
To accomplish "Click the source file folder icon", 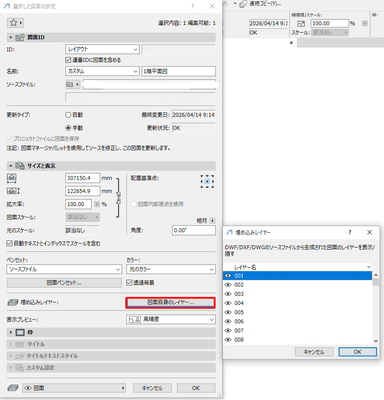I will pos(70,84).
